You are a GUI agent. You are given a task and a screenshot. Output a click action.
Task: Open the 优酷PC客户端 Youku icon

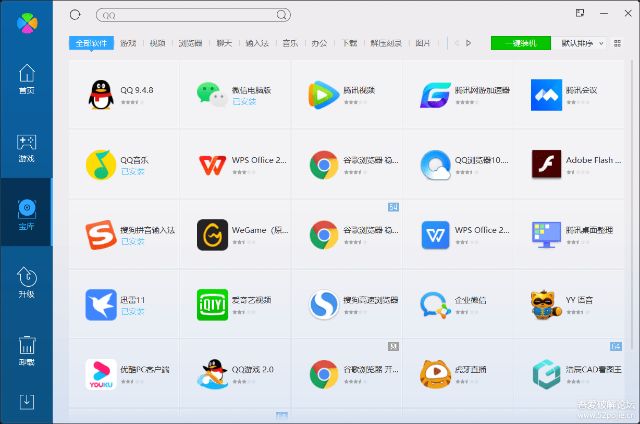coord(101,374)
